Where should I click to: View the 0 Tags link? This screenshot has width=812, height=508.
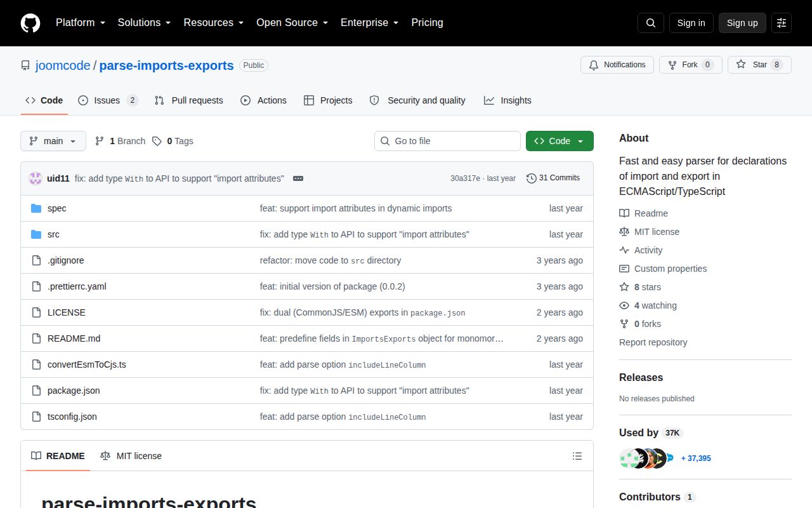point(173,141)
